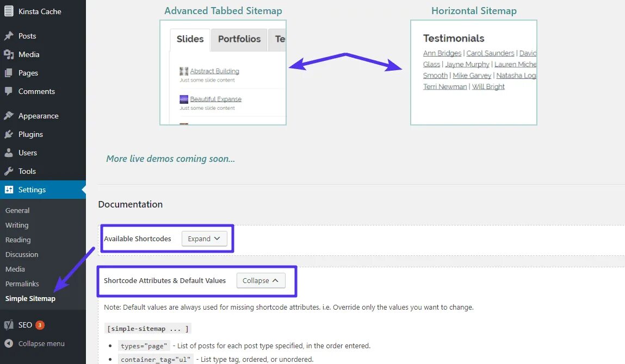The height and width of the screenshot is (364, 625).
Task: Click the Users person icon
Action: coord(9,153)
